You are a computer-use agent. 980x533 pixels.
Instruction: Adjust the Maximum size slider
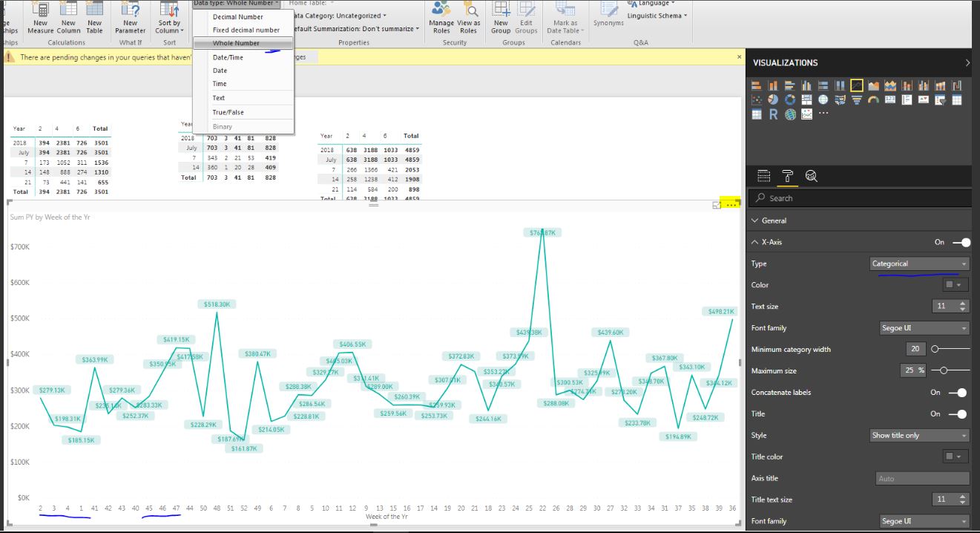[x=950, y=370]
